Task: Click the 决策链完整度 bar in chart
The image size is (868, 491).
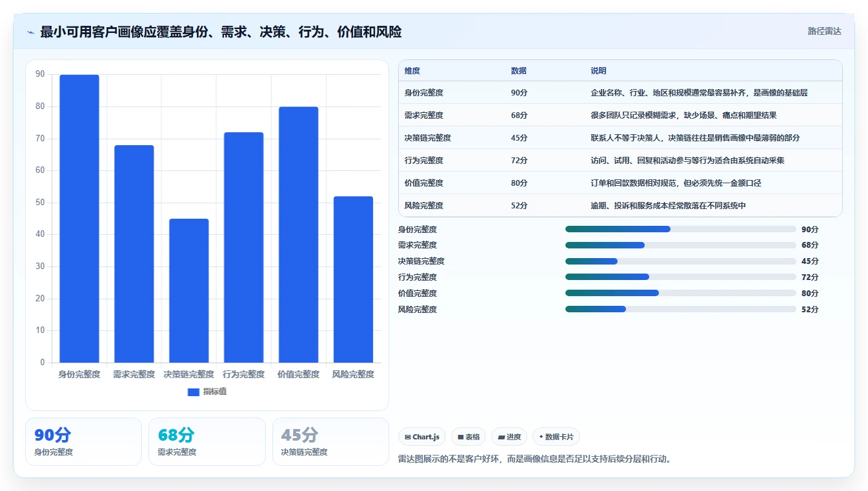Action: (189, 290)
